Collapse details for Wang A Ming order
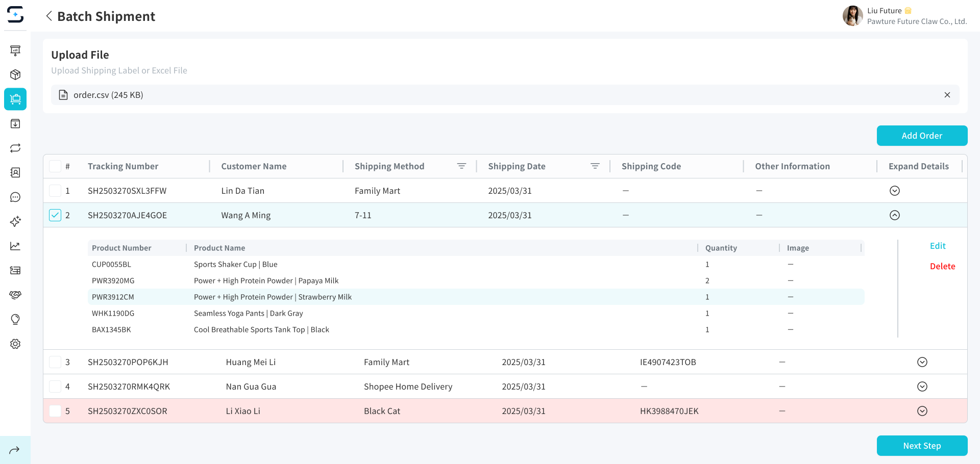This screenshot has width=980, height=464. pyautogui.click(x=894, y=215)
